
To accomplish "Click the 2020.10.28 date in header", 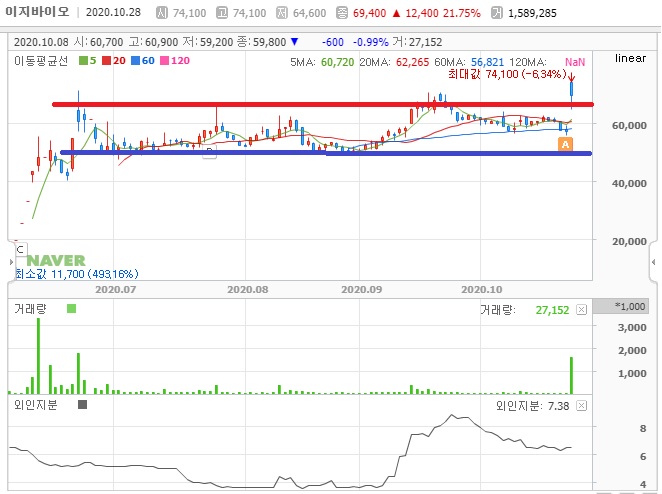I will click(113, 12).
